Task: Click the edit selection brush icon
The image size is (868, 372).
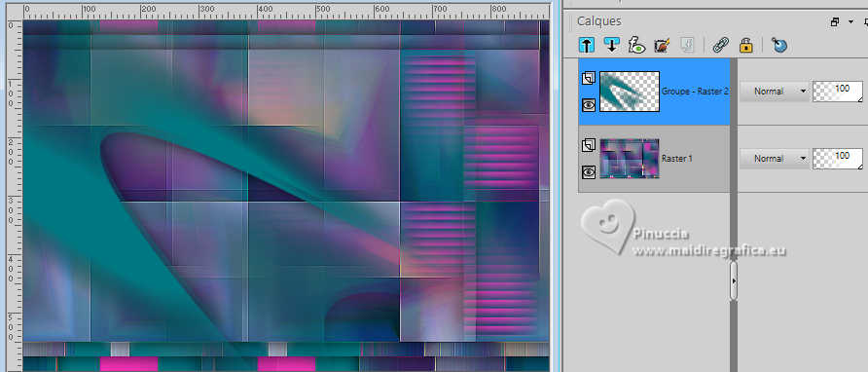Action: pos(662,46)
